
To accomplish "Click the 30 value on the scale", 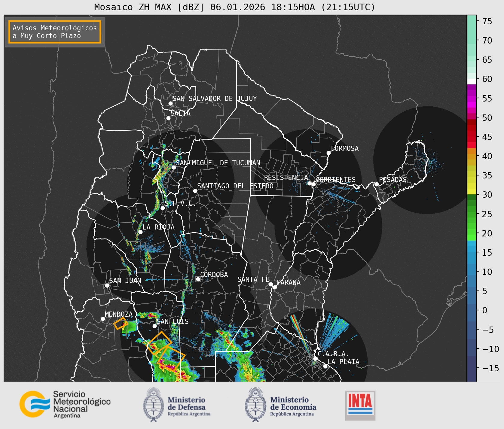I will [487, 195].
